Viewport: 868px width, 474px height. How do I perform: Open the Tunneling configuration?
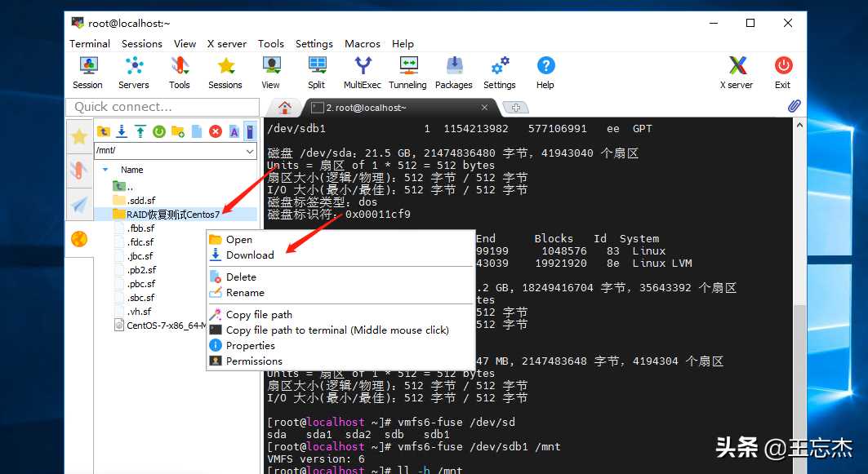point(407,72)
